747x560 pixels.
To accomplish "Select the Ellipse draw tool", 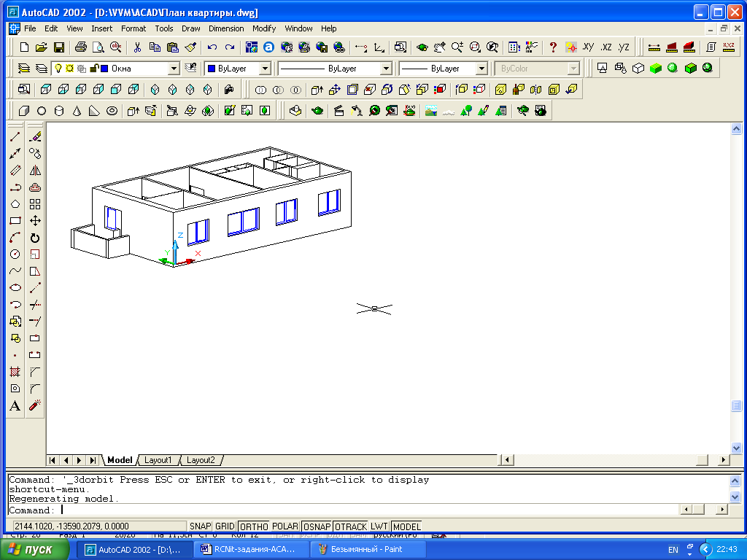I will 15,287.
